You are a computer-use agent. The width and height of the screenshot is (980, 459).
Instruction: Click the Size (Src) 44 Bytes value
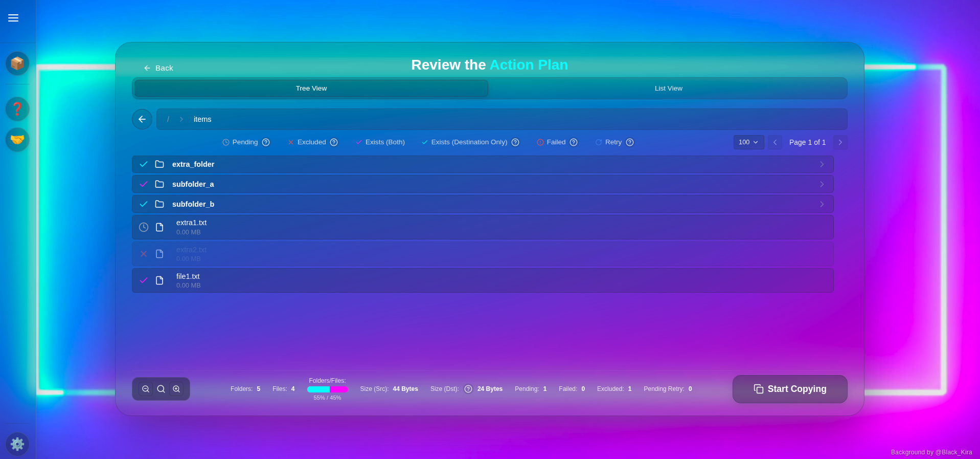point(405,389)
